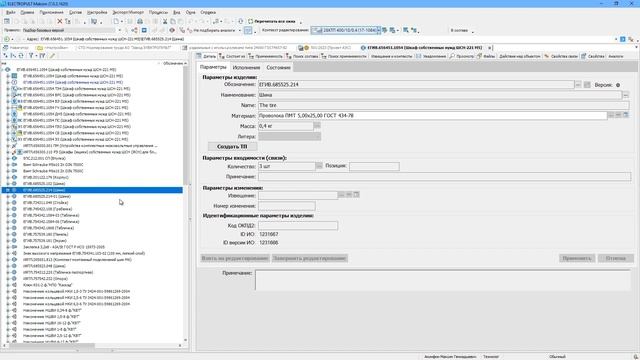Open the Файл menu

[11, 13]
